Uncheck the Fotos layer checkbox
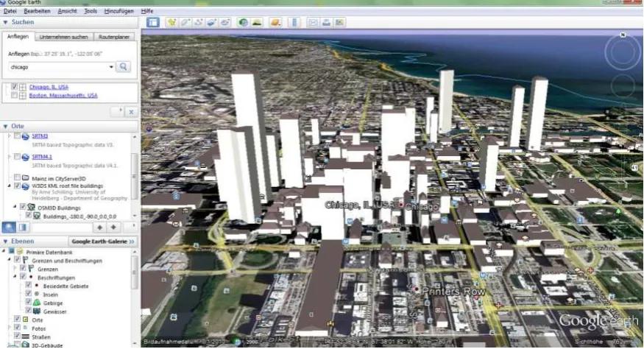The image size is (644, 349). [x=17, y=328]
